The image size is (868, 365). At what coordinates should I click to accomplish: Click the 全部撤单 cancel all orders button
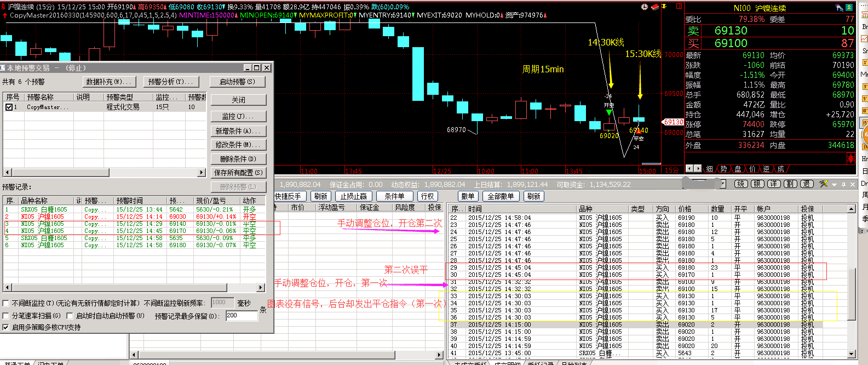point(501,196)
